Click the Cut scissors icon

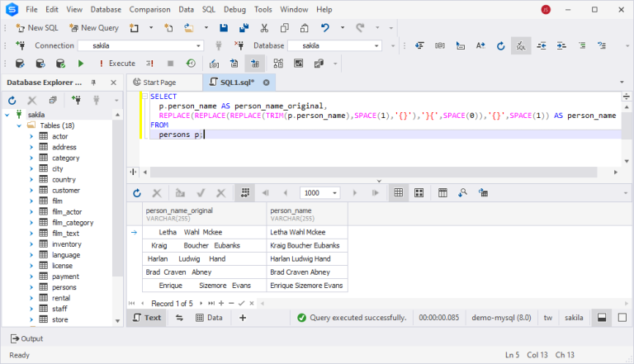263,27
